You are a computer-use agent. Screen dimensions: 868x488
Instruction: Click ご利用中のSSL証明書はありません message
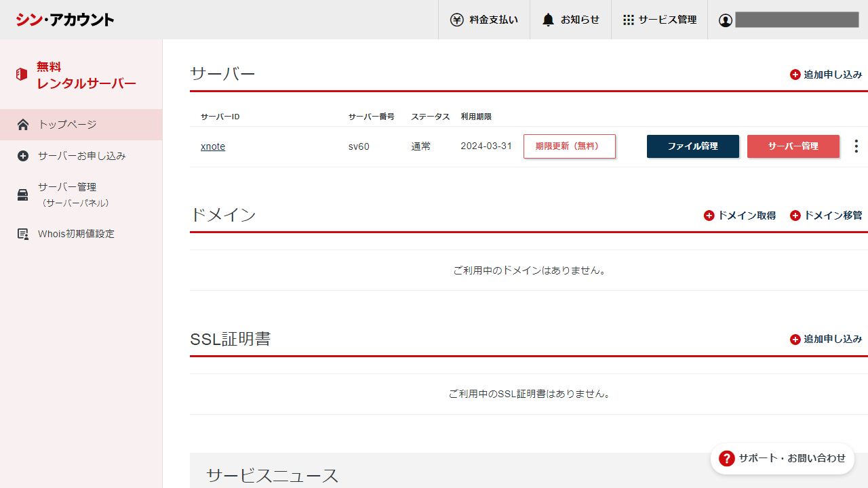tap(529, 394)
